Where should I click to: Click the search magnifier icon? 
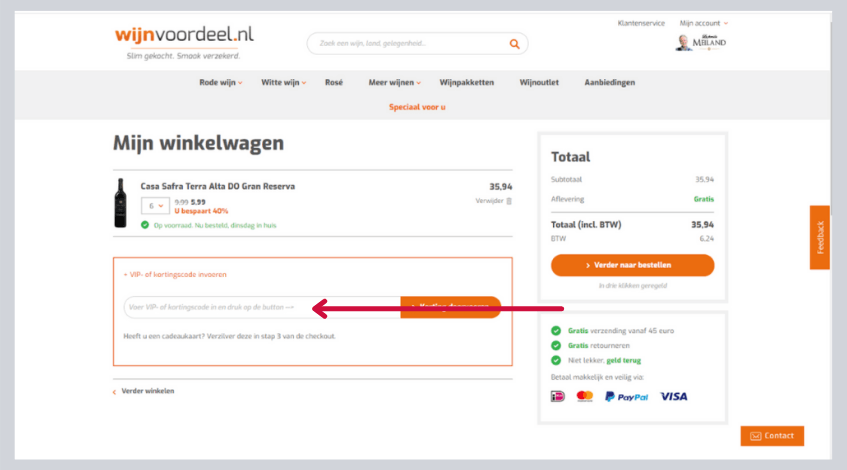tap(514, 44)
